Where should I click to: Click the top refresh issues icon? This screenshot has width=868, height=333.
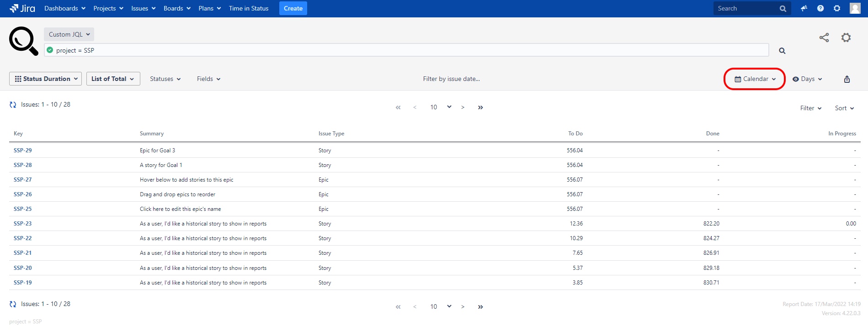click(x=13, y=105)
